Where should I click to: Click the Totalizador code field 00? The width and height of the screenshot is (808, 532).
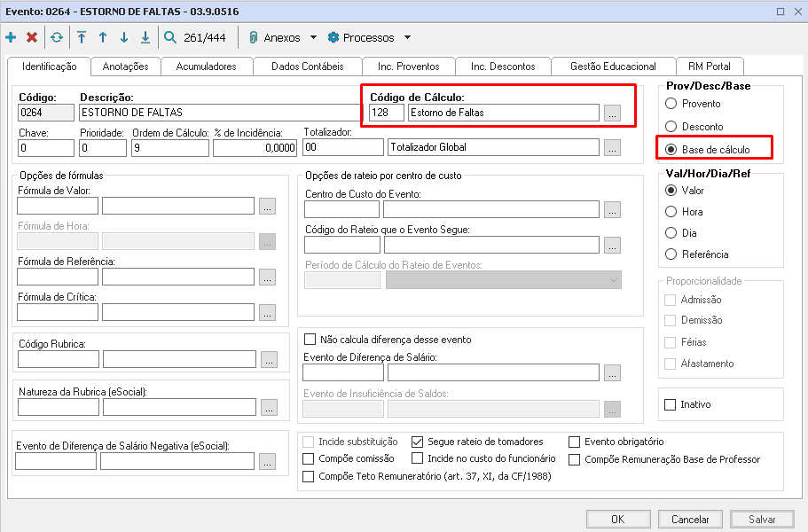tap(343, 147)
